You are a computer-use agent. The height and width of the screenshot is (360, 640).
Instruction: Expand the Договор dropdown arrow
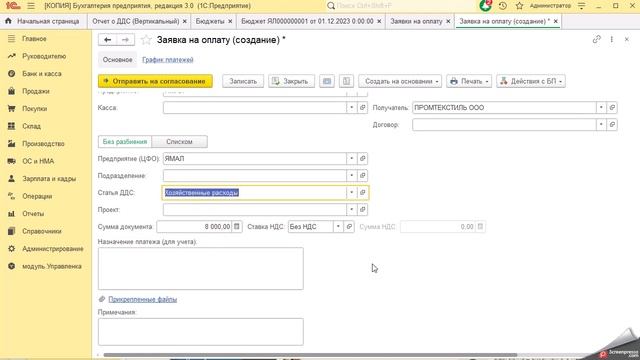pyautogui.click(x=601, y=125)
